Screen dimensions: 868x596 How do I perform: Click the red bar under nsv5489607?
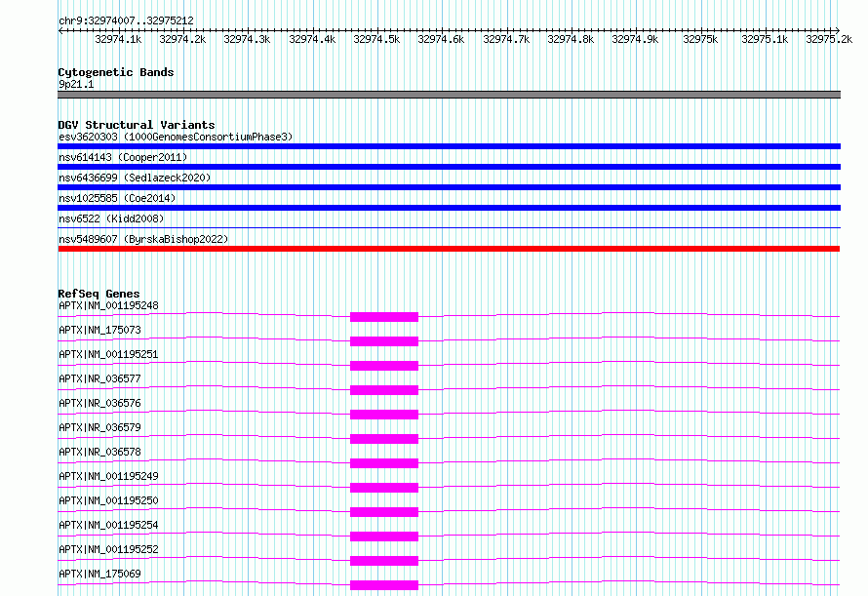pos(449,249)
